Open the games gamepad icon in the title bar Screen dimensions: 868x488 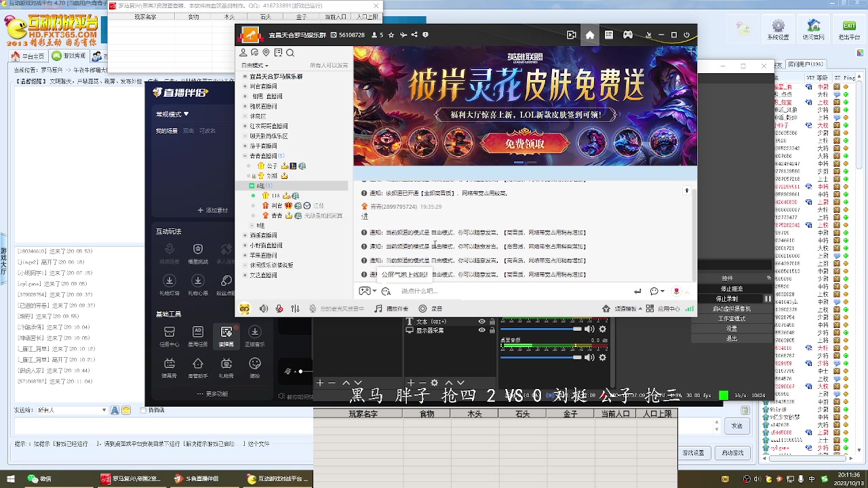(628, 35)
